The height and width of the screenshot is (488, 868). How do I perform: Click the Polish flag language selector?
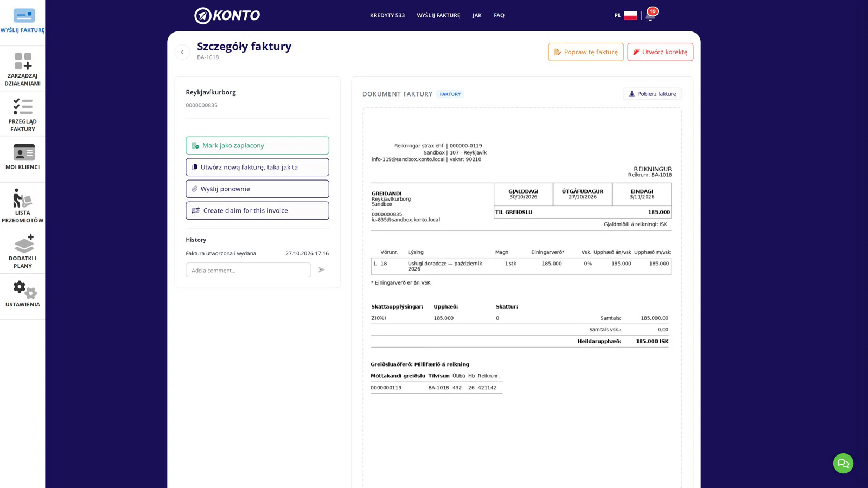pyautogui.click(x=630, y=15)
